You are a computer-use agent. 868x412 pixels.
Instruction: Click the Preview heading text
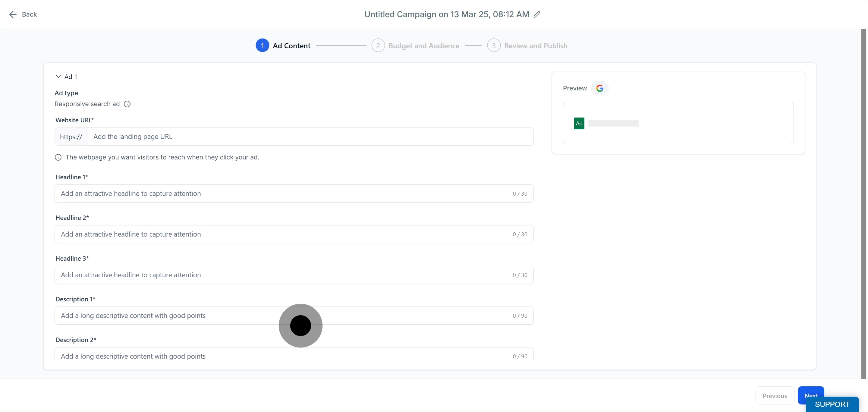(574, 88)
